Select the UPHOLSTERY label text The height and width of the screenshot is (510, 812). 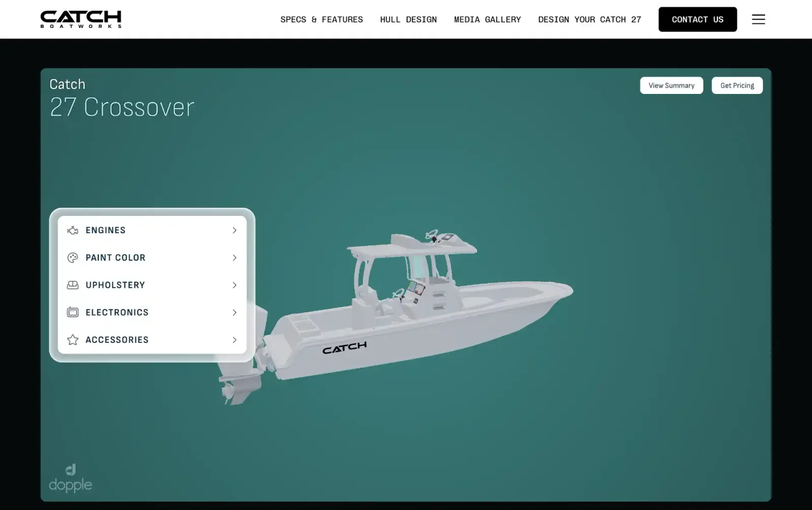115,285
